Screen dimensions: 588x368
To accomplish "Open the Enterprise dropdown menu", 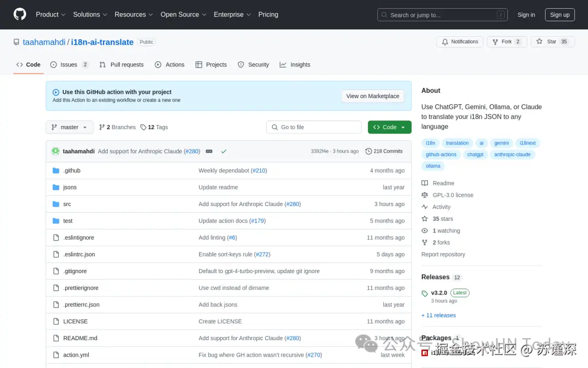I will point(232,14).
